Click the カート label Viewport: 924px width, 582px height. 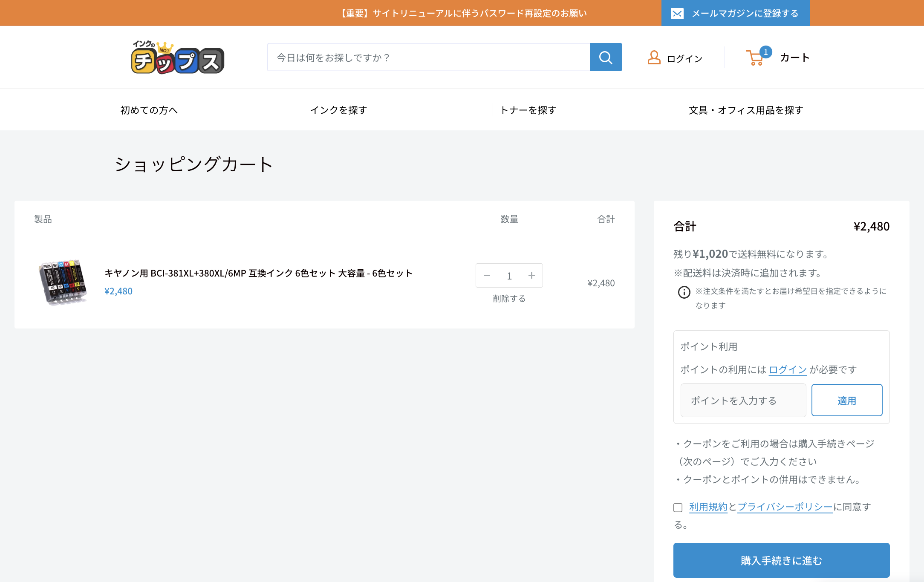795,58
